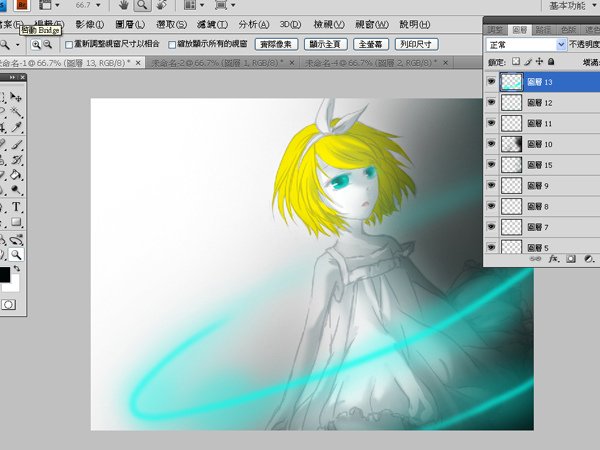Click lock image pixels brush icon

point(528,61)
